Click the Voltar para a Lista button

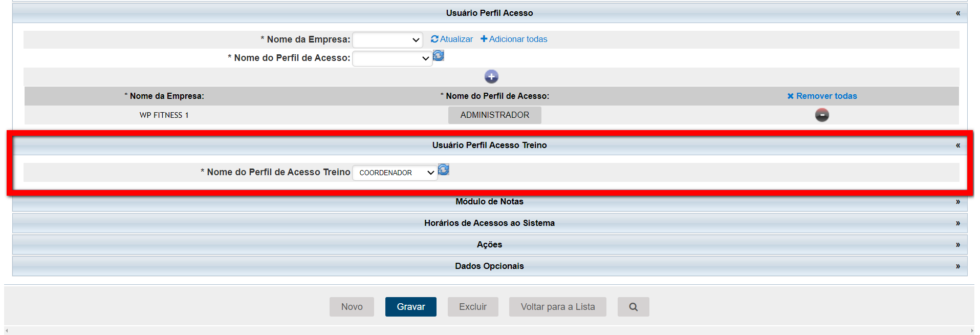coord(557,307)
